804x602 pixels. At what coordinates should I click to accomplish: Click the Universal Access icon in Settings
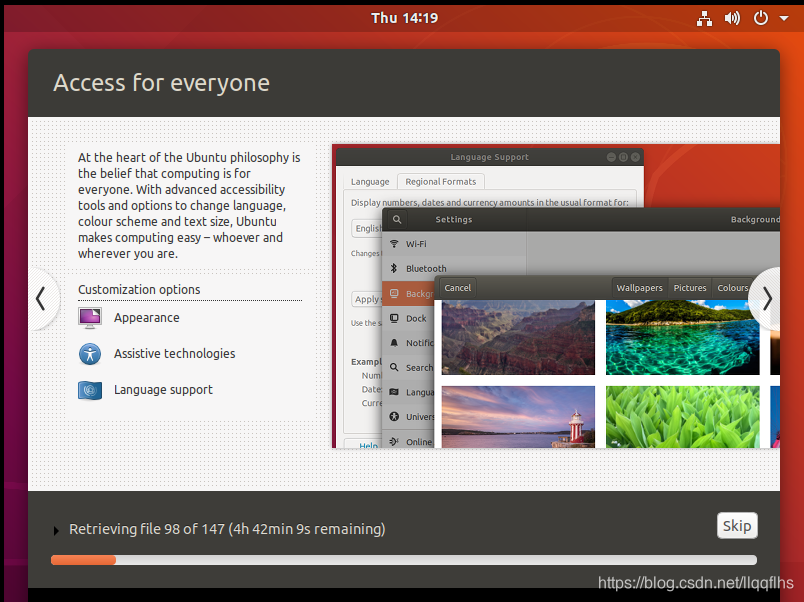click(394, 417)
